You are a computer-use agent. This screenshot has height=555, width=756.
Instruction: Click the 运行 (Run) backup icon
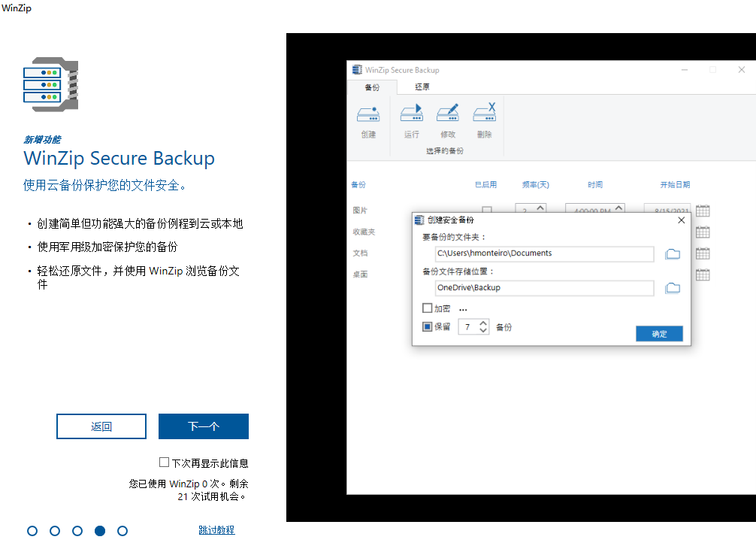tap(411, 114)
